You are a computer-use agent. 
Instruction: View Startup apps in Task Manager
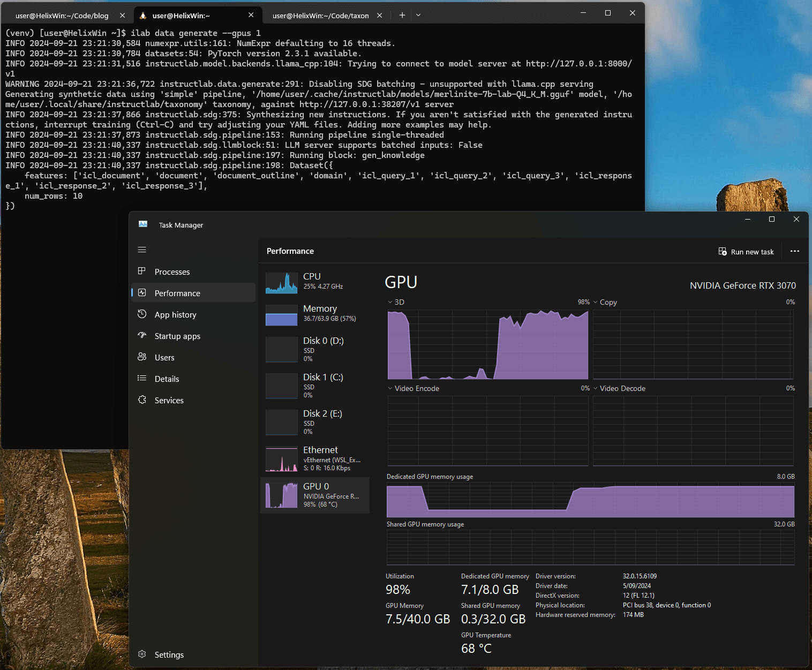(177, 336)
